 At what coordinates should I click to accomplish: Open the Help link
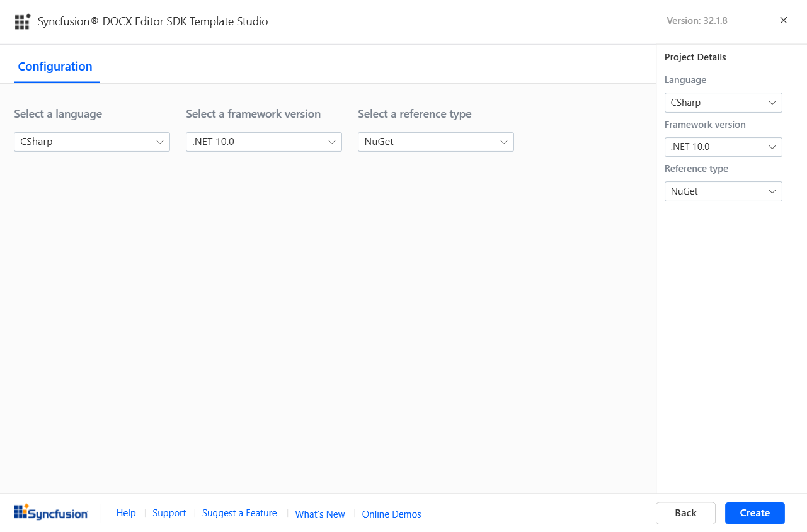[x=126, y=513]
